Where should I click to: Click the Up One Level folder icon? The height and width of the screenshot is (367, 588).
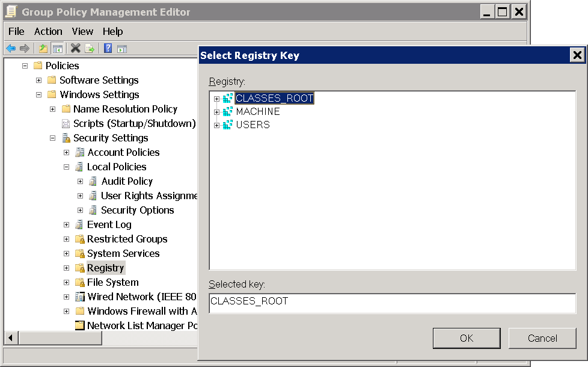click(43, 49)
